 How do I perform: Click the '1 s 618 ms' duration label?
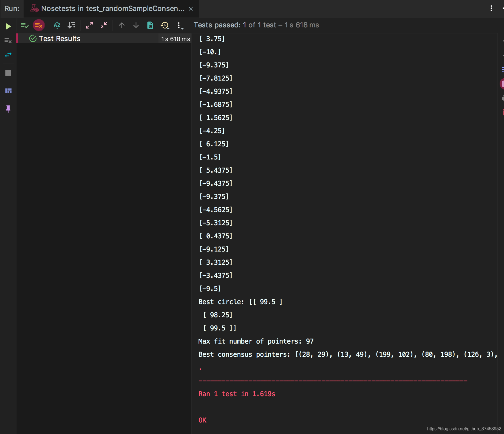175,39
